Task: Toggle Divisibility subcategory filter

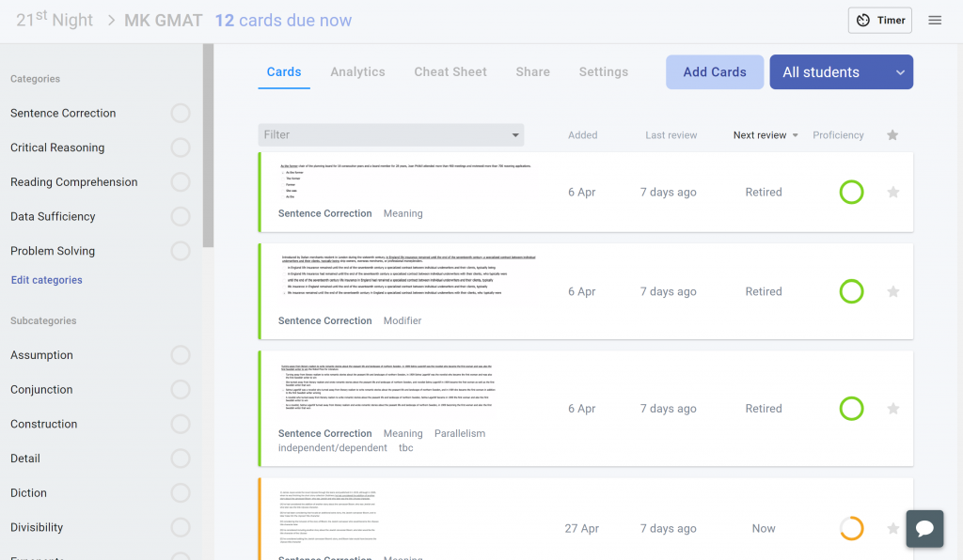Action: tap(181, 527)
